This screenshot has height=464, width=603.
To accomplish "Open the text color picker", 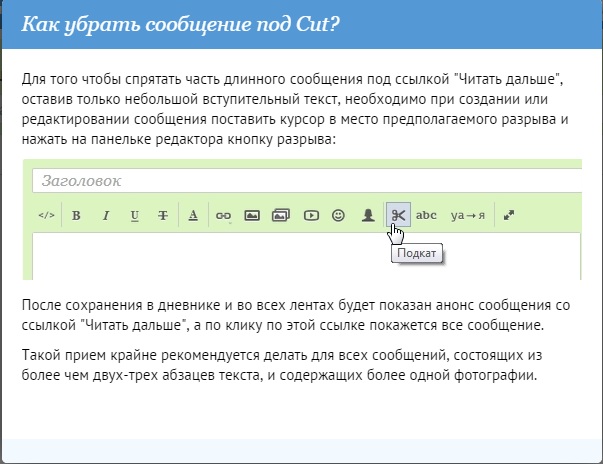I will tap(193, 215).
